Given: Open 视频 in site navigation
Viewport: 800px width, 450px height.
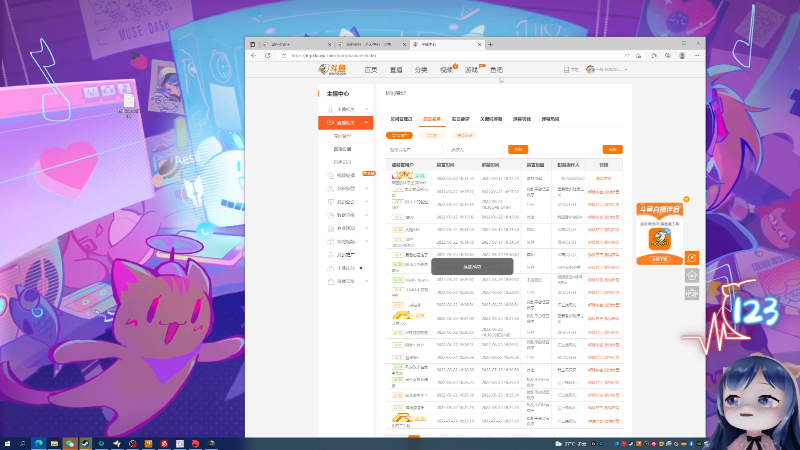Looking at the screenshot, I should tap(446, 70).
